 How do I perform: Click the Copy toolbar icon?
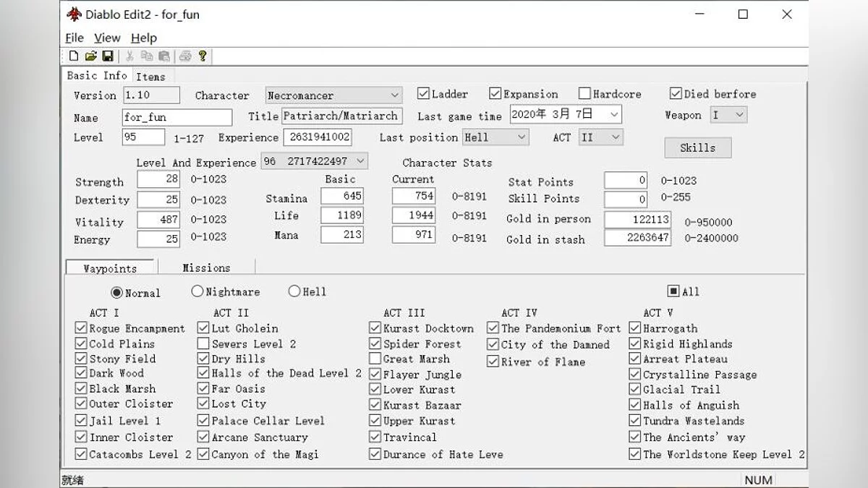147,56
